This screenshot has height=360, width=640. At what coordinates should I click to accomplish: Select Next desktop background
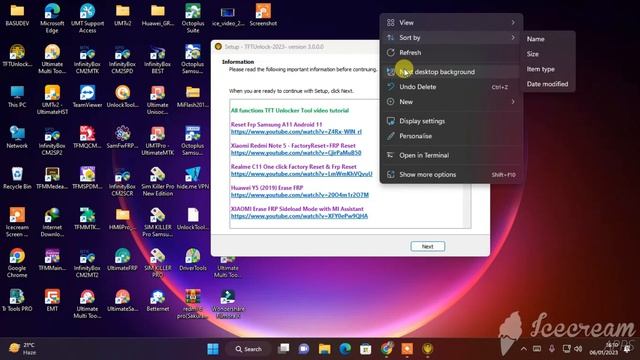(451, 72)
